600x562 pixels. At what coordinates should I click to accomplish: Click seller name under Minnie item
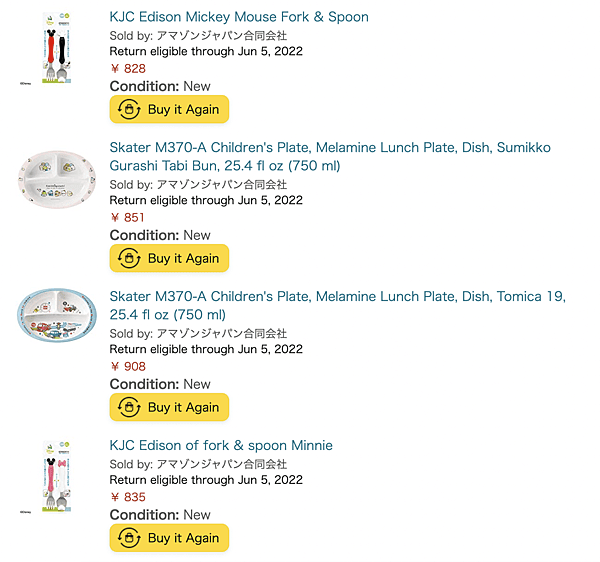pyautogui.click(x=222, y=464)
